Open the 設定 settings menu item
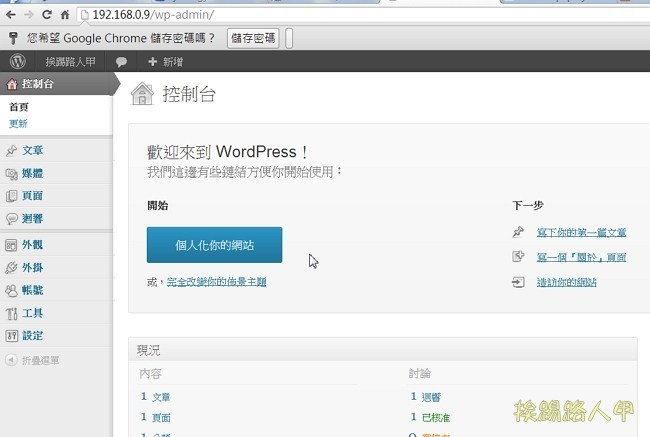The width and height of the screenshot is (650, 437). [33, 335]
